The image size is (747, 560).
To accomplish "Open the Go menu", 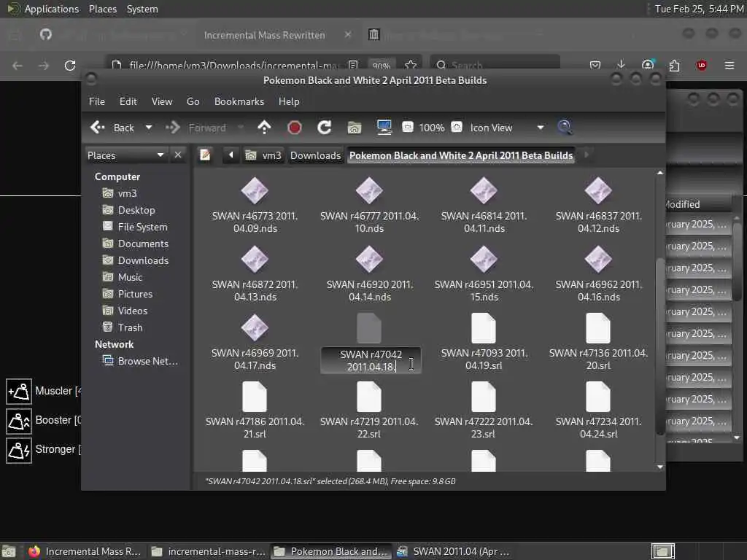I will coord(193,101).
